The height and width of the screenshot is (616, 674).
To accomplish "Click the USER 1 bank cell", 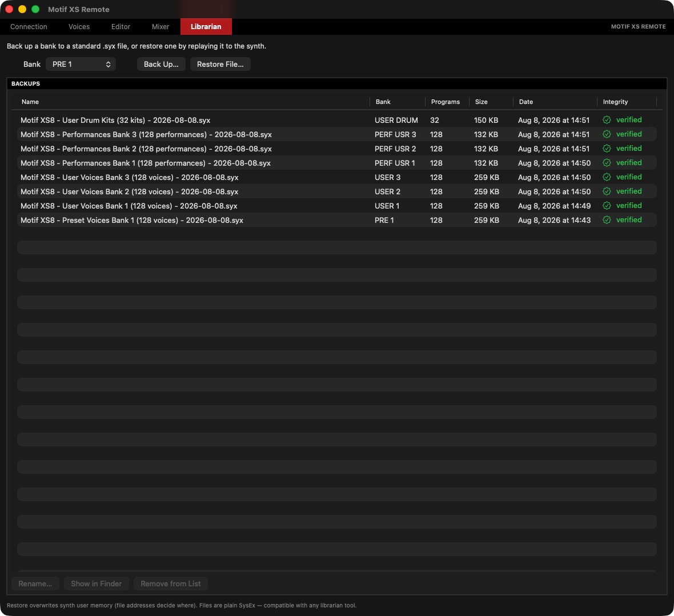I will pos(387,206).
